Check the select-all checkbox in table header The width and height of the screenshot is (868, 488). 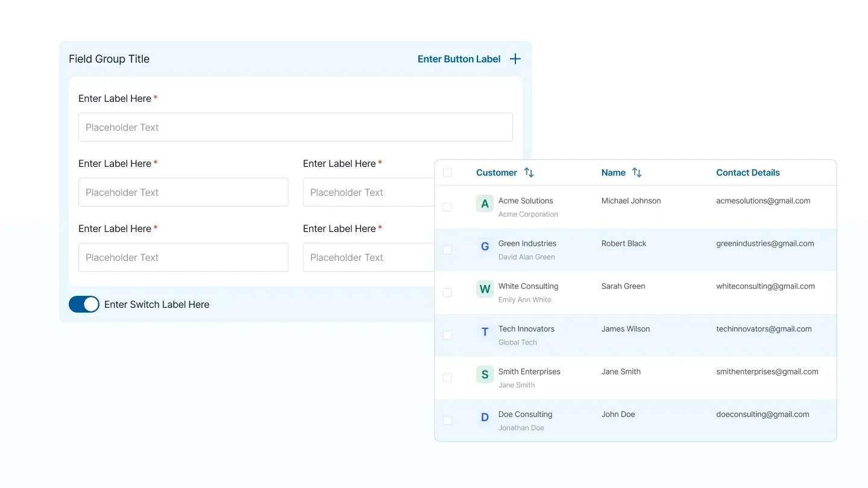point(447,172)
